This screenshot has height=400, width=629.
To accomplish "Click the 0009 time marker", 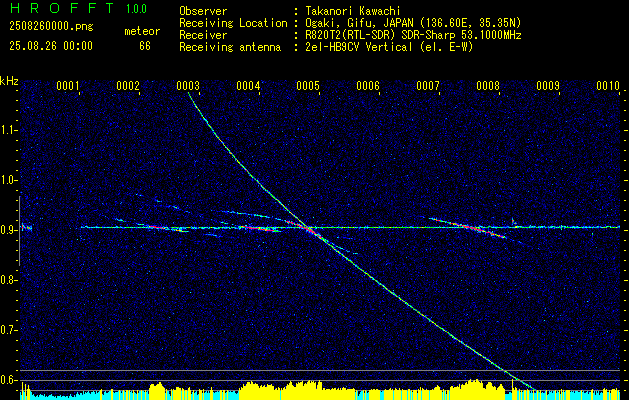I will tap(548, 86).
